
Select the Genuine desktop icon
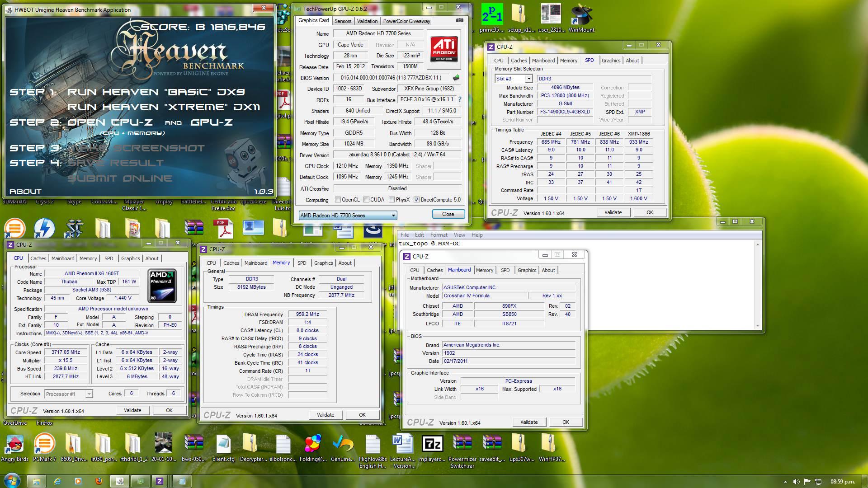343,448
